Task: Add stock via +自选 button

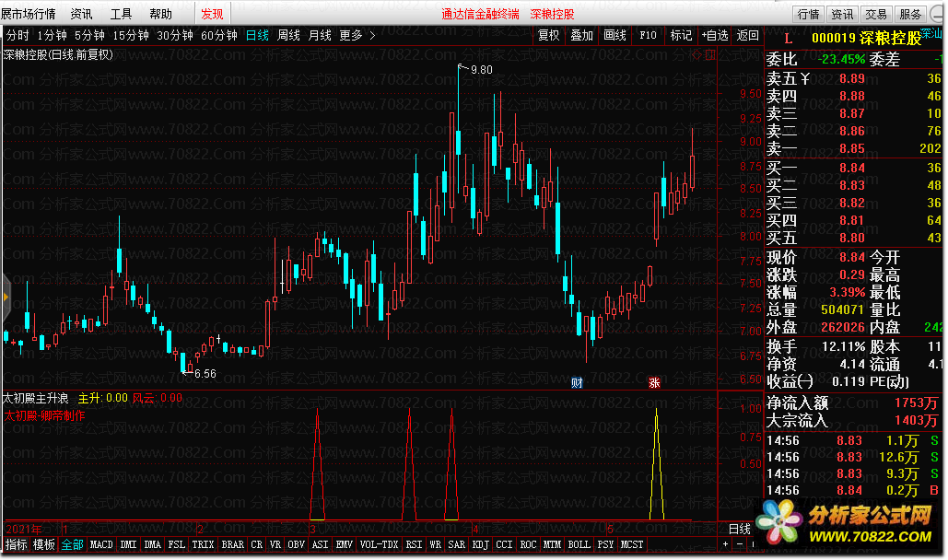Action: [x=715, y=36]
